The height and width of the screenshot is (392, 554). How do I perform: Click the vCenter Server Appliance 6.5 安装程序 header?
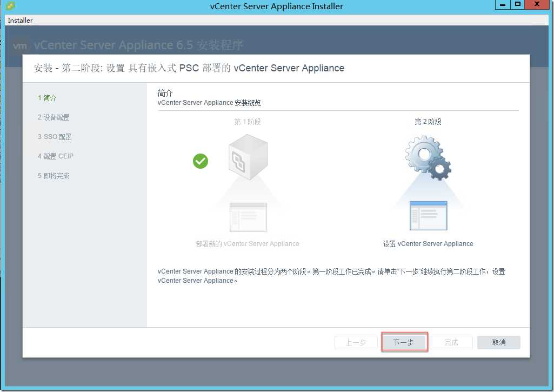pyautogui.click(x=138, y=45)
